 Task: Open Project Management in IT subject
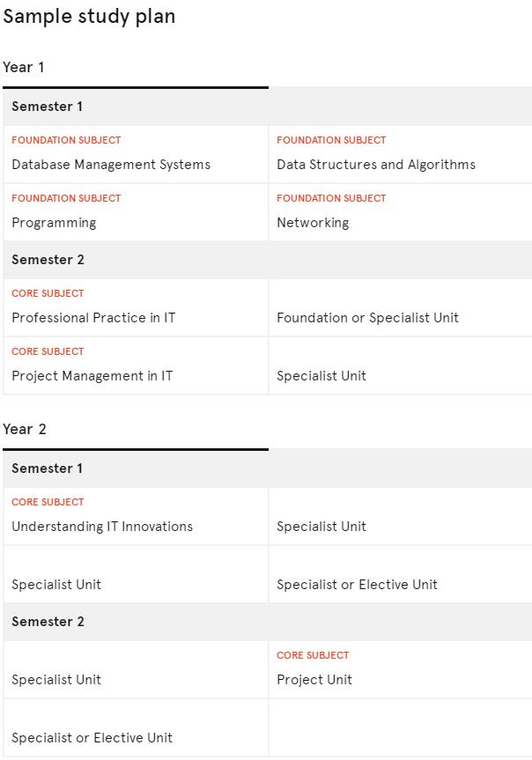click(92, 376)
